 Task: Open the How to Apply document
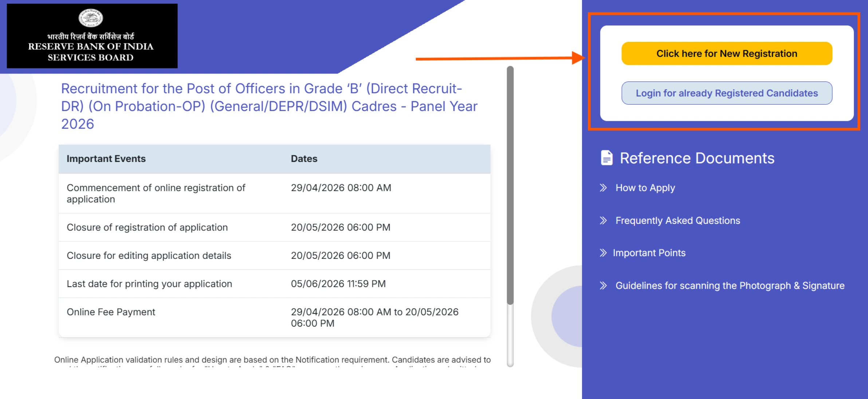tap(645, 188)
